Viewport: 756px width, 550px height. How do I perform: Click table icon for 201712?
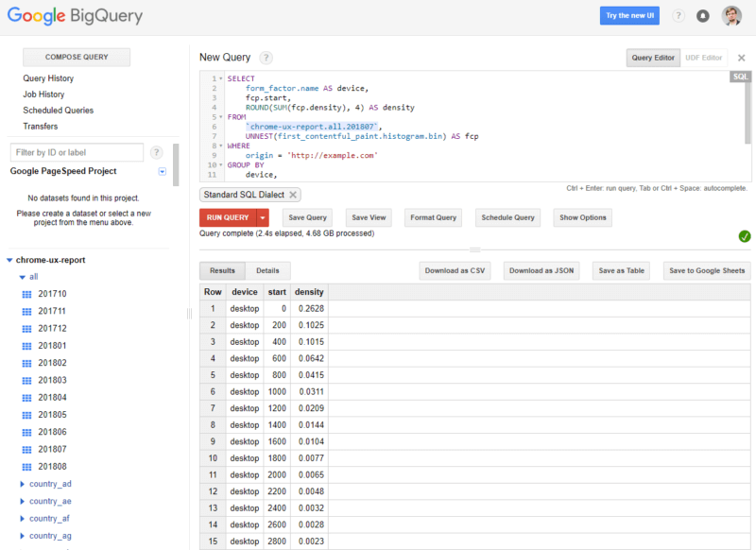27,329
